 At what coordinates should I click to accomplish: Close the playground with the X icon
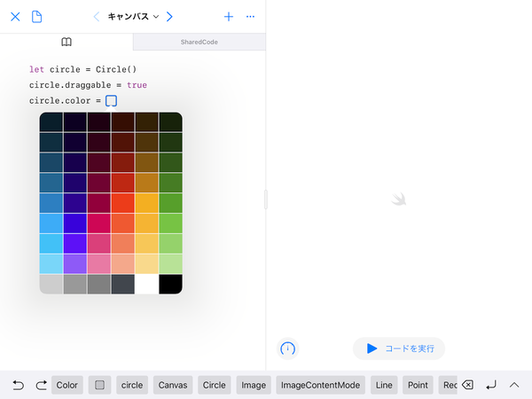(15, 17)
